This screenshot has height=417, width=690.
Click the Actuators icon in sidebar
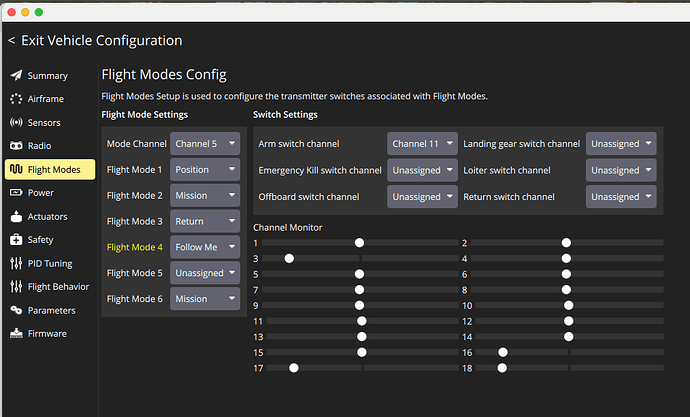point(16,216)
